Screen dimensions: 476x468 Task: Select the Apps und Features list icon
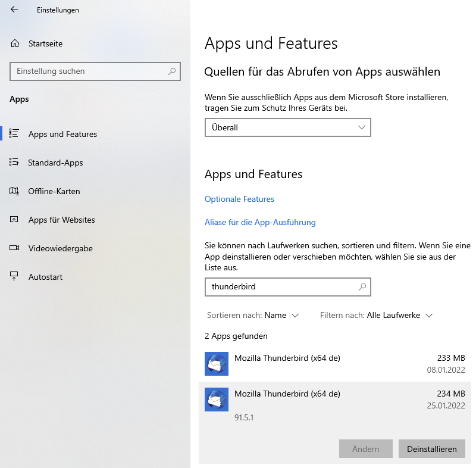[x=14, y=133]
